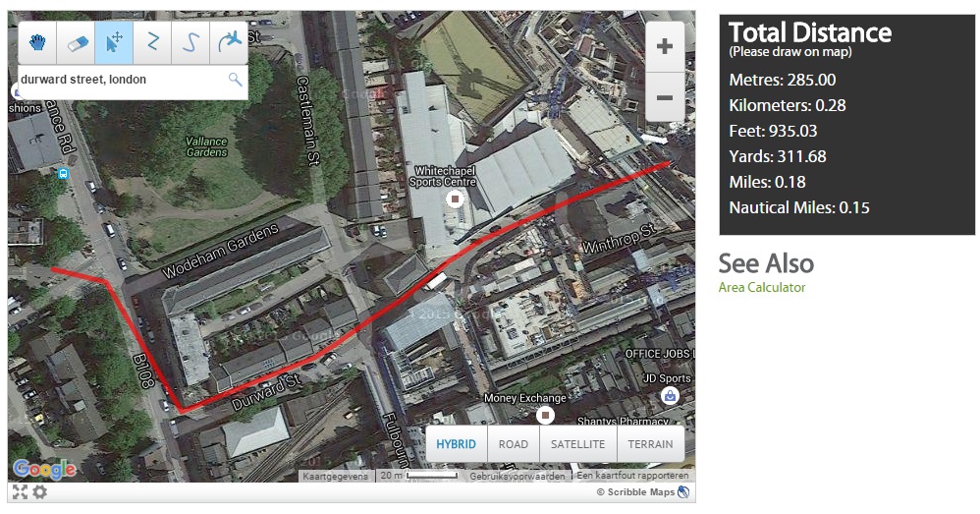Screen dimensions: 980x514
Task: Select the flight path arrow tool
Action: (229, 42)
